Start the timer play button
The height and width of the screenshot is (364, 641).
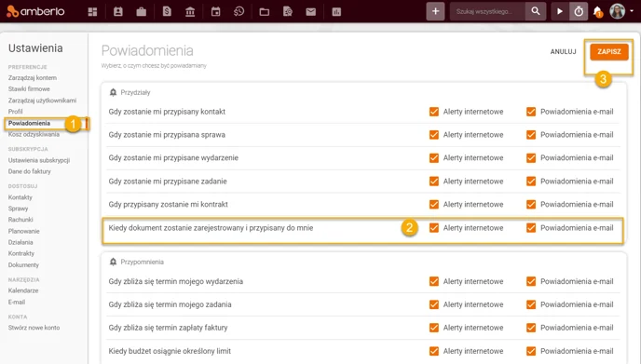(560, 11)
